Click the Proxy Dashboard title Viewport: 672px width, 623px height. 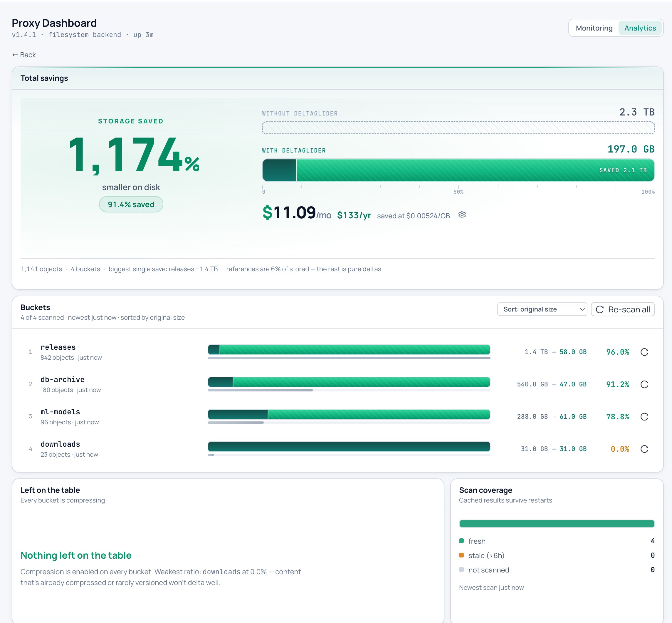[54, 23]
